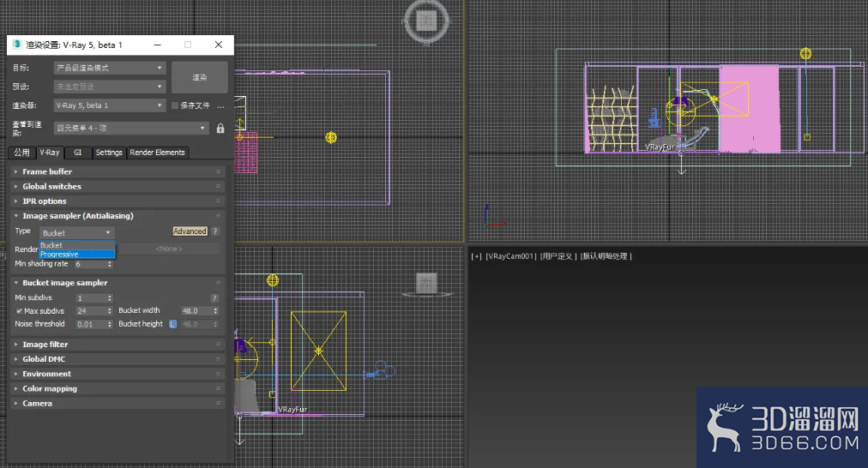The image size is (868, 468).
Task: Click the [+] viewport menu label
Action: click(477, 256)
